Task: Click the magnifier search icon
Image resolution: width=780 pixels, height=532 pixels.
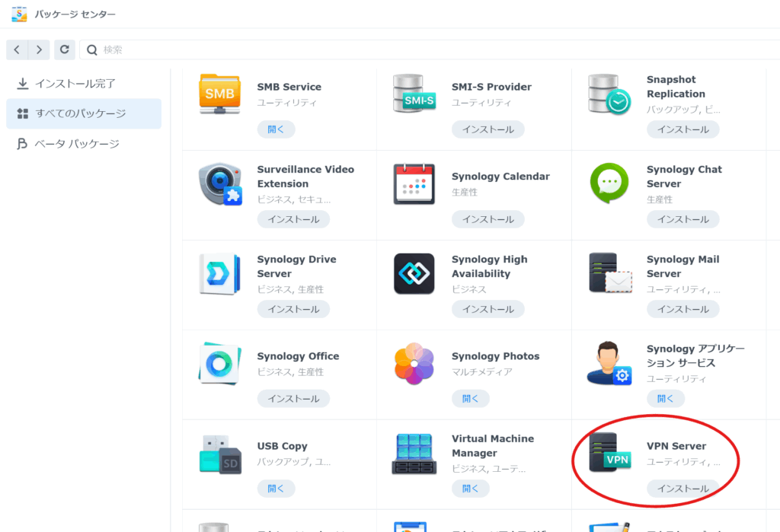Action: pyautogui.click(x=92, y=49)
